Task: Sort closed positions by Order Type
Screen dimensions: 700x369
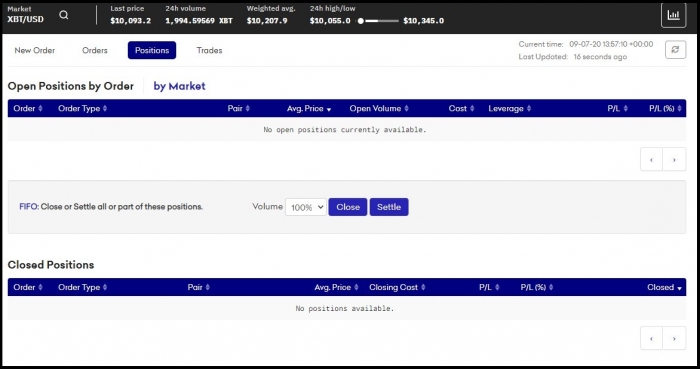Action: [x=82, y=287]
